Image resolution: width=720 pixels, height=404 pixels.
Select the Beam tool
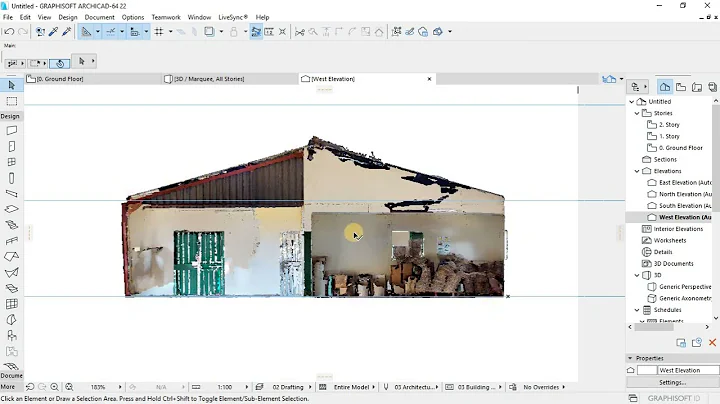(11, 194)
